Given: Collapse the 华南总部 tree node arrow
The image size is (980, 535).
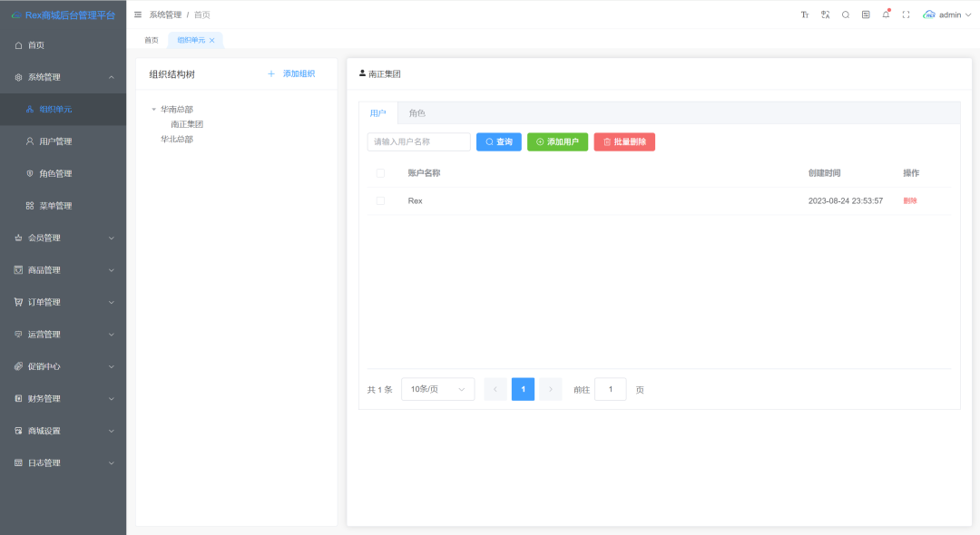Looking at the screenshot, I should (x=153, y=110).
